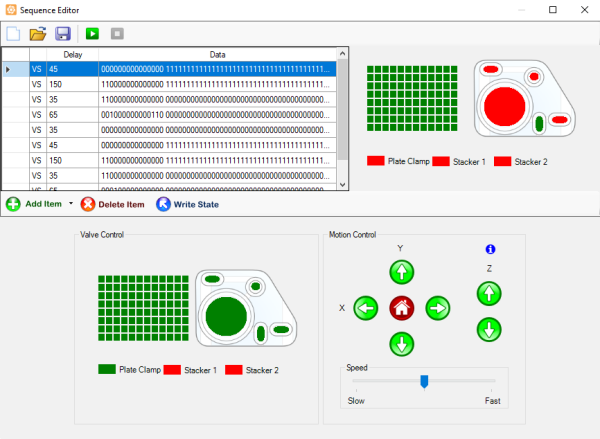Raise Z axis with up arrow
This screenshot has width=600, height=439.
(x=488, y=293)
